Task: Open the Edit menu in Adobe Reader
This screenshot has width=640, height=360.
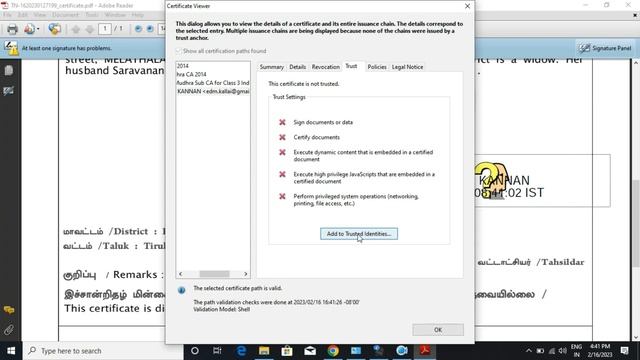Action: [x=22, y=15]
